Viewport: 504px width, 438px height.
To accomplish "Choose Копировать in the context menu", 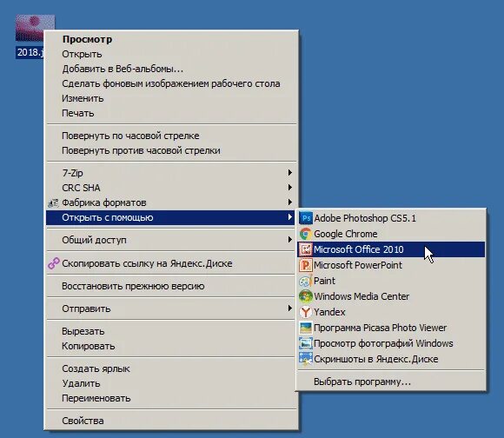I will 171,346.
